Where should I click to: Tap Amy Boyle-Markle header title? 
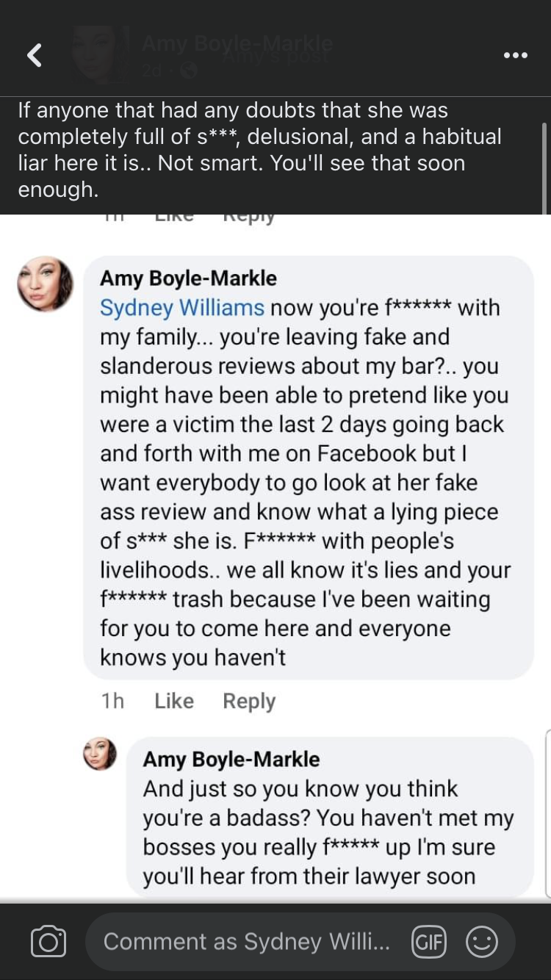point(237,44)
